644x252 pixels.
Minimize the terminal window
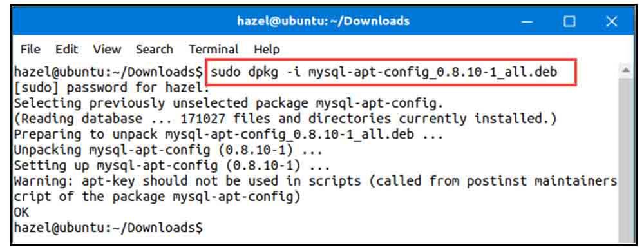pyautogui.click(x=528, y=21)
